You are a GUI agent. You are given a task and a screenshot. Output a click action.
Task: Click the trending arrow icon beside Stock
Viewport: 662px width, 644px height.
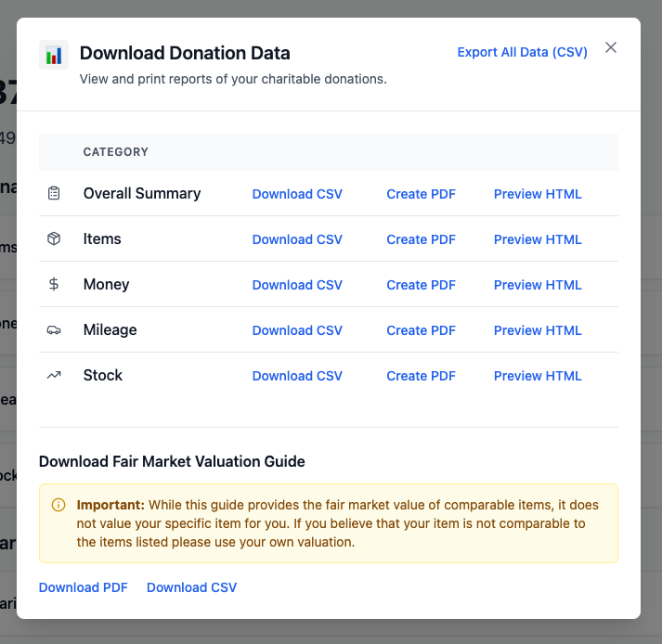coord(54,375)
